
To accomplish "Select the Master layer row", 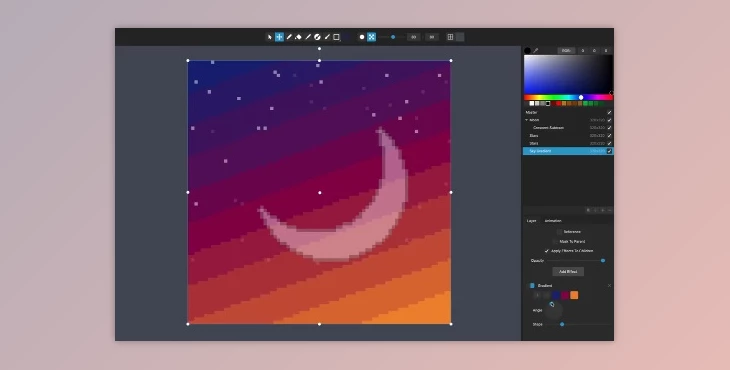I will click(568, 112).
